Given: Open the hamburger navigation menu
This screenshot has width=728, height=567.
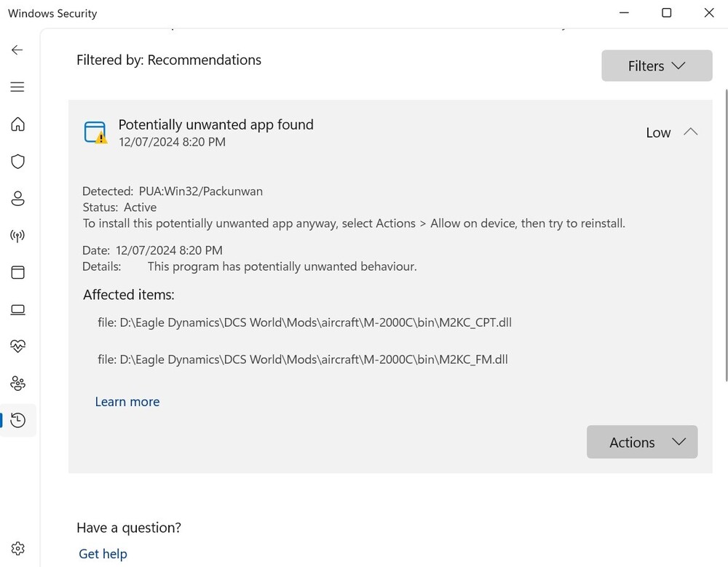Looking at the screenshot, I should click(x=17, y=87).
